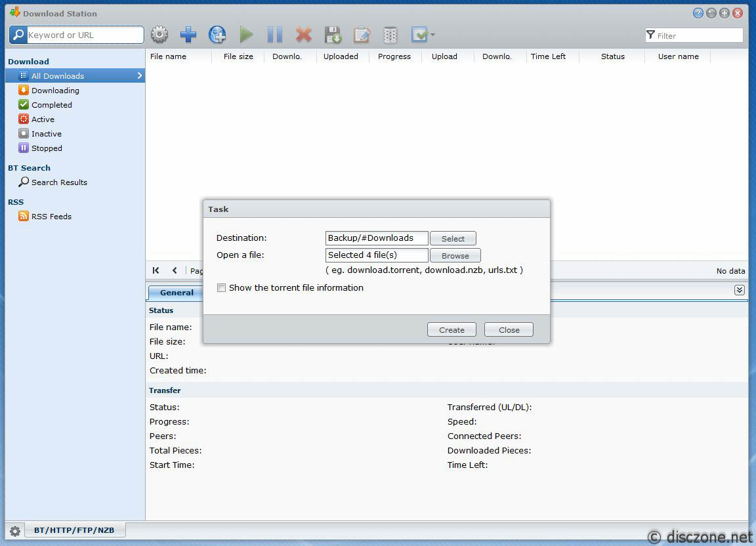Click the Completed green check icon
The height and width of the screenshot is (546, 756).
point(23,104)
